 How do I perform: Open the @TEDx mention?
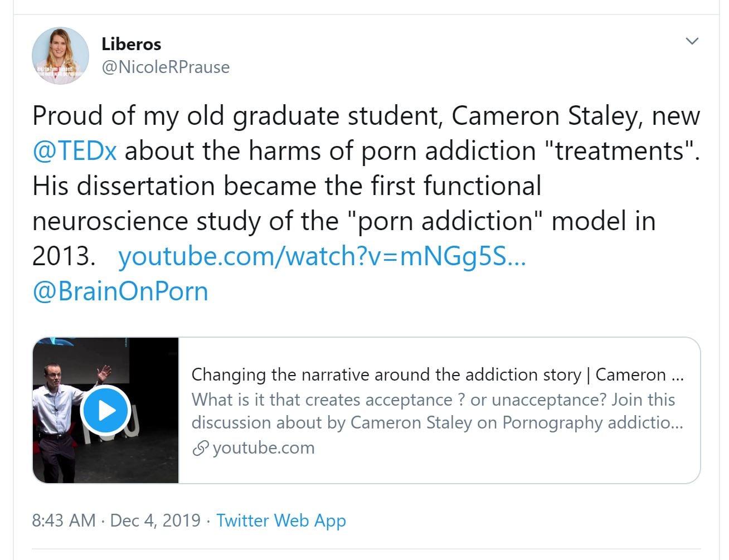(75, 151)
